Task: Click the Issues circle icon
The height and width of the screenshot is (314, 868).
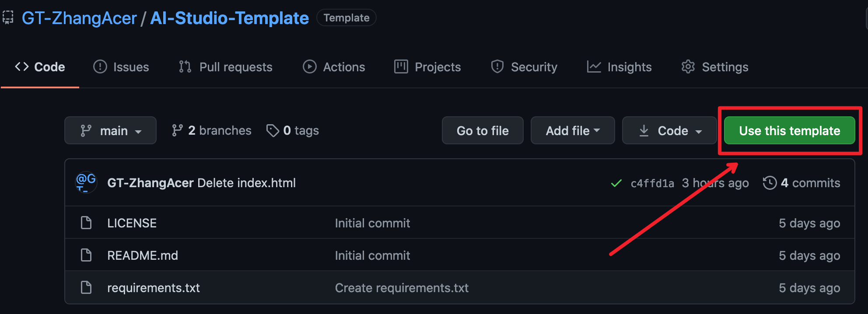Action: tap(100, 66)
